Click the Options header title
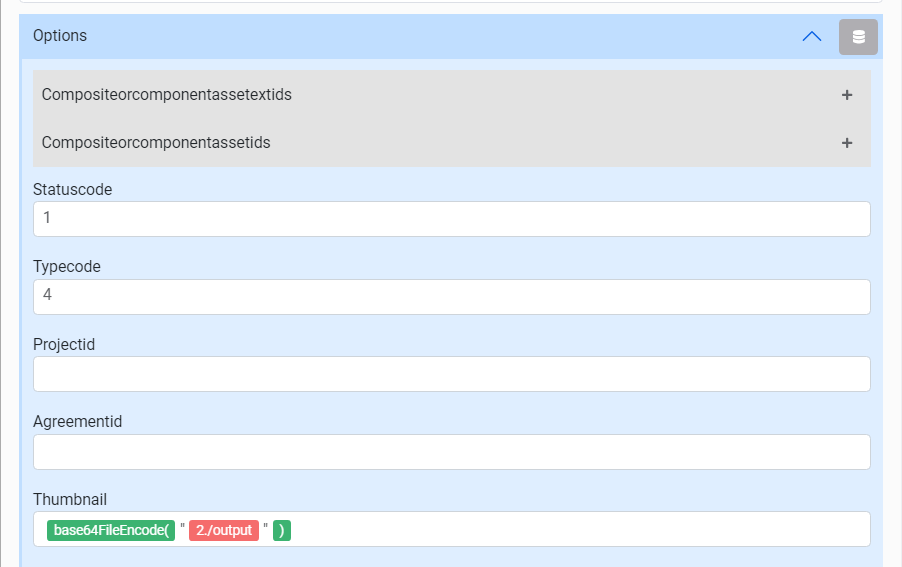Screen dimensions: 902x567 click(x=60, y=36)
